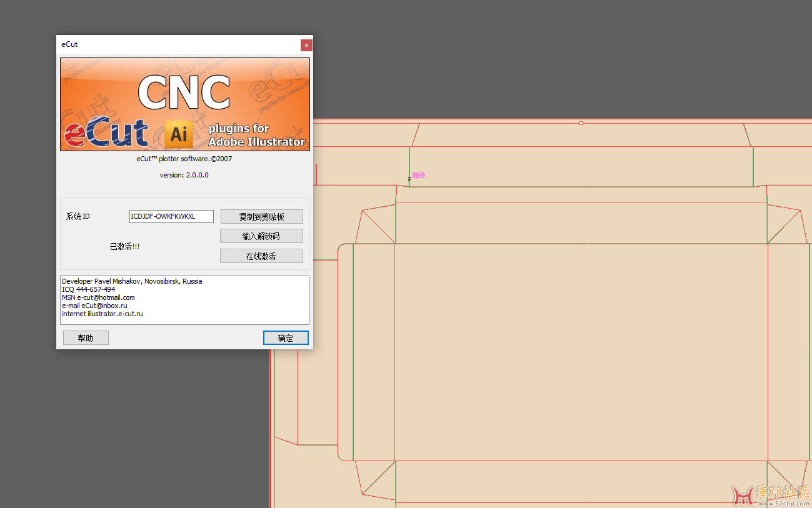The image size is (812, 508).
Task: Click 'internet illustrator.e-cut.ru' line
Action: (103, 314)
